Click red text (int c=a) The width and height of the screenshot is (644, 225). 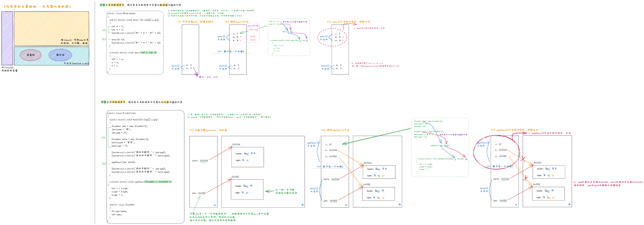253,30
